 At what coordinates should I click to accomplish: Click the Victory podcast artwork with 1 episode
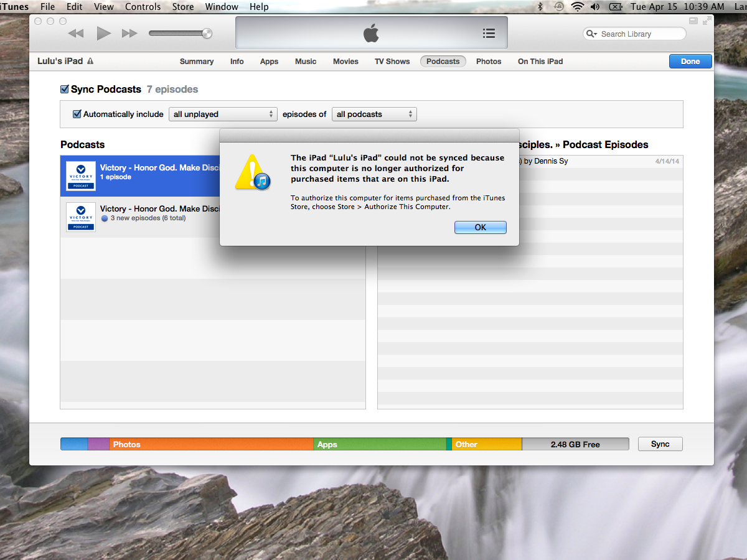pyautogui.click(x=81, y=176)
